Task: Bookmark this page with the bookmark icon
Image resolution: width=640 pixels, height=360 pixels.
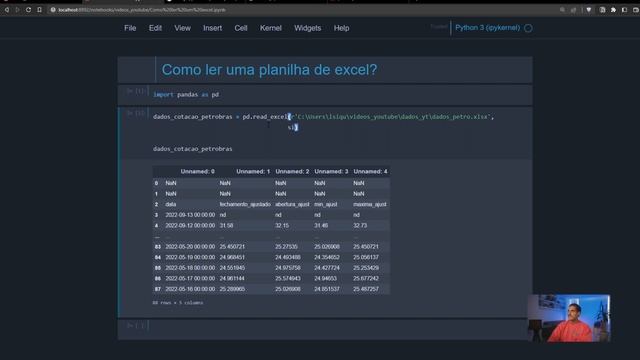Action: [x=39, y=10]
